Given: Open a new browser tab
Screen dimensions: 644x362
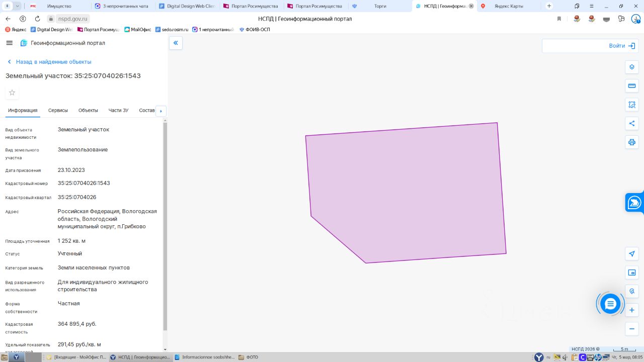Looking at the screenshot, I should (x=549, y=6).
